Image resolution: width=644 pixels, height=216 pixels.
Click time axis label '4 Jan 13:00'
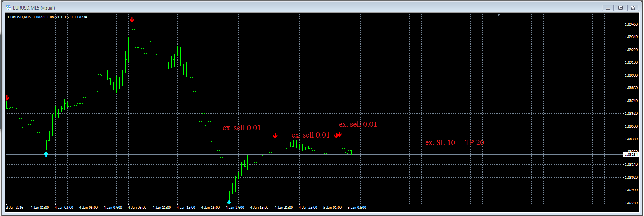pos(186,208)
